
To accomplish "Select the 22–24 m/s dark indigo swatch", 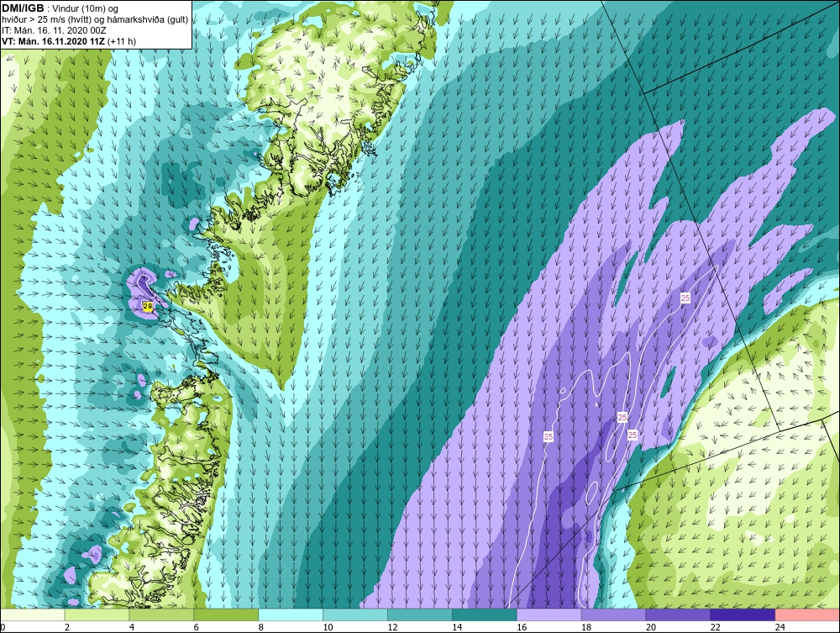I will pyautogui.click(x=743, y=615).
